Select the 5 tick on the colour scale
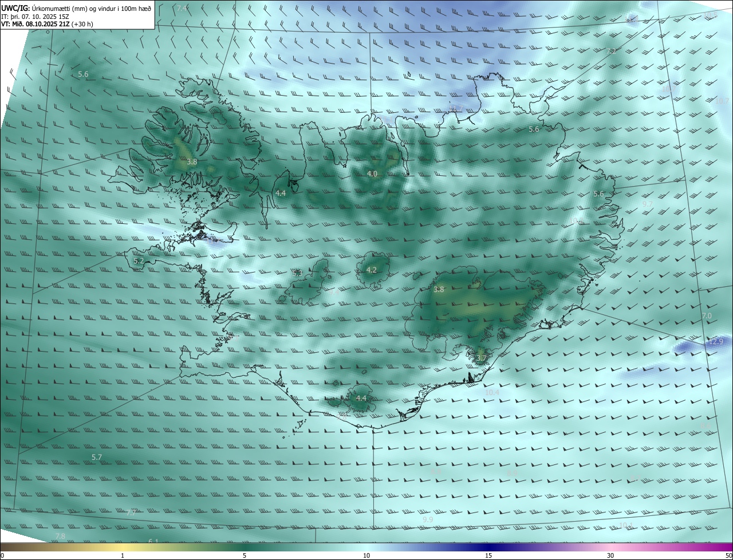 245,555
